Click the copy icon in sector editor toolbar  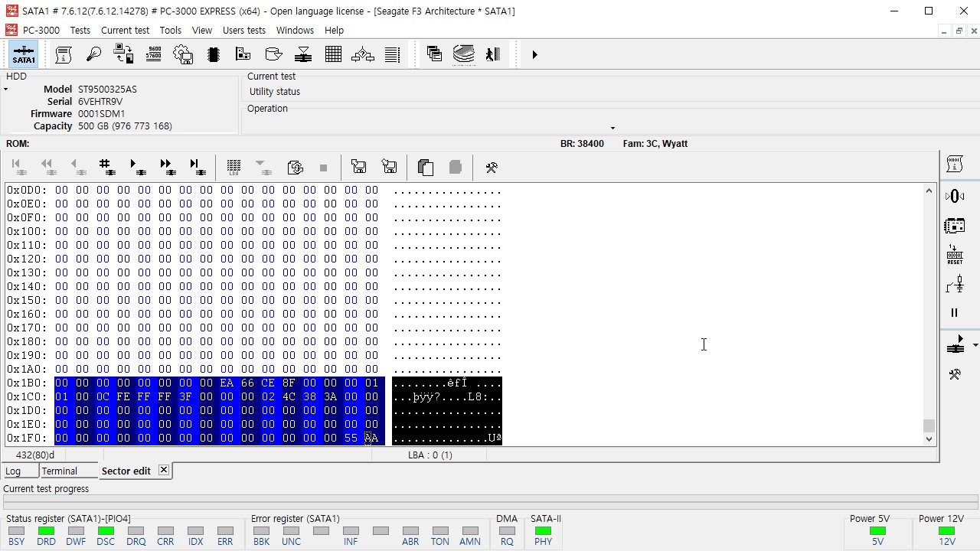(426, 167)
